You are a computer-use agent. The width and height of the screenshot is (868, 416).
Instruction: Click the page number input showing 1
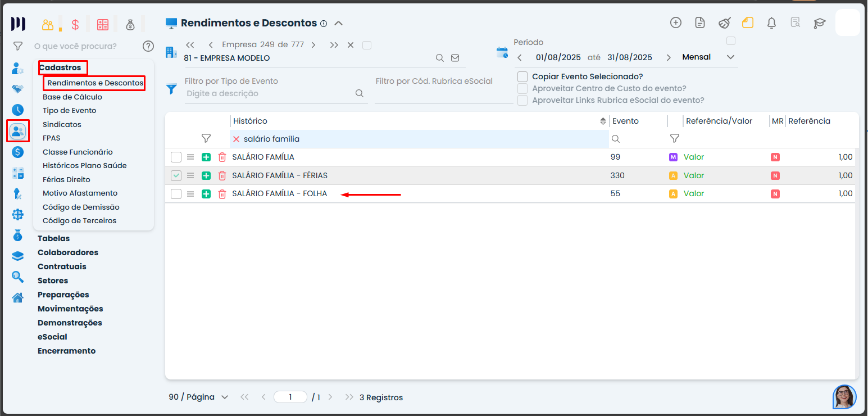(x=290, y=397)
